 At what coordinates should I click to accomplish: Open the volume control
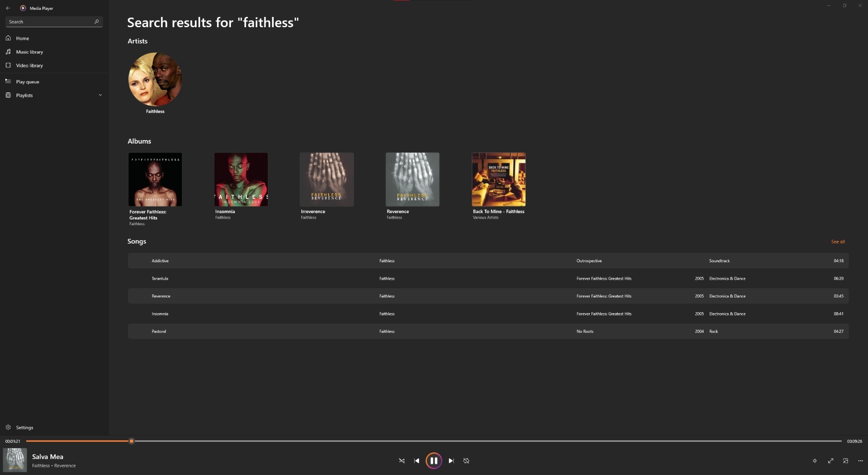(815, 461)
